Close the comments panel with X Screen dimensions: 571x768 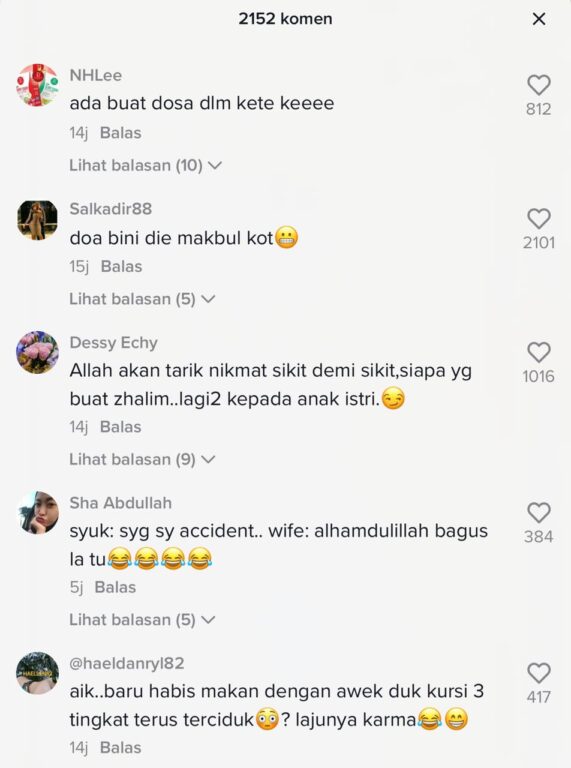point(539,19)
